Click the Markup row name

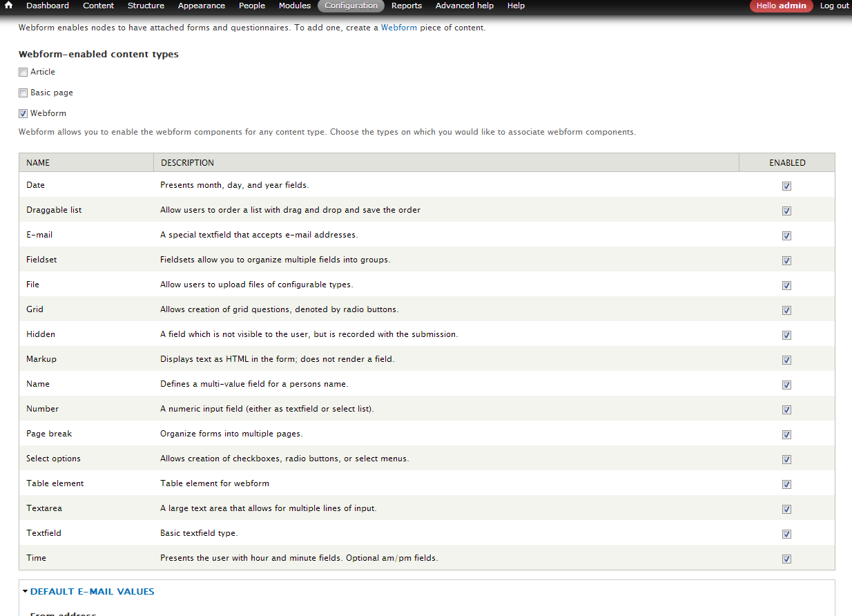41,359
